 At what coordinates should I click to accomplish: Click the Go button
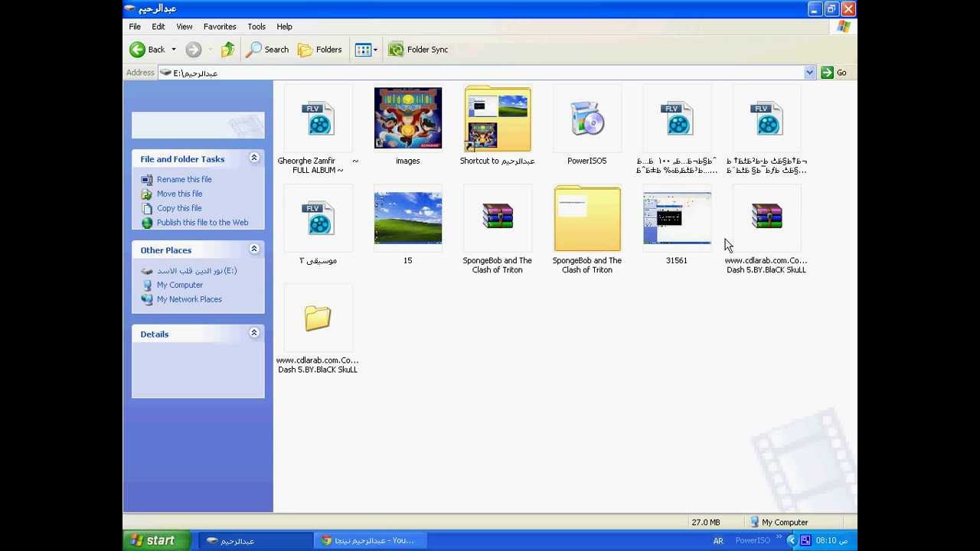834,73
